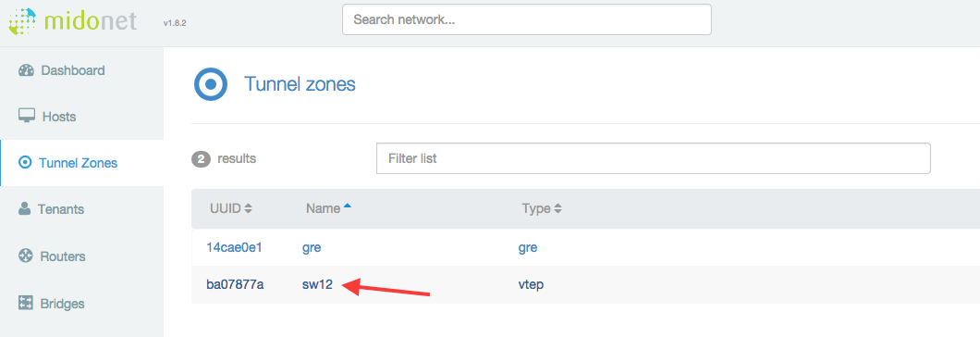Open tunnel zone UUID 14cae0e1 link
The width and height of the screenshot is (980, 337).
click(x=234, y=247)
